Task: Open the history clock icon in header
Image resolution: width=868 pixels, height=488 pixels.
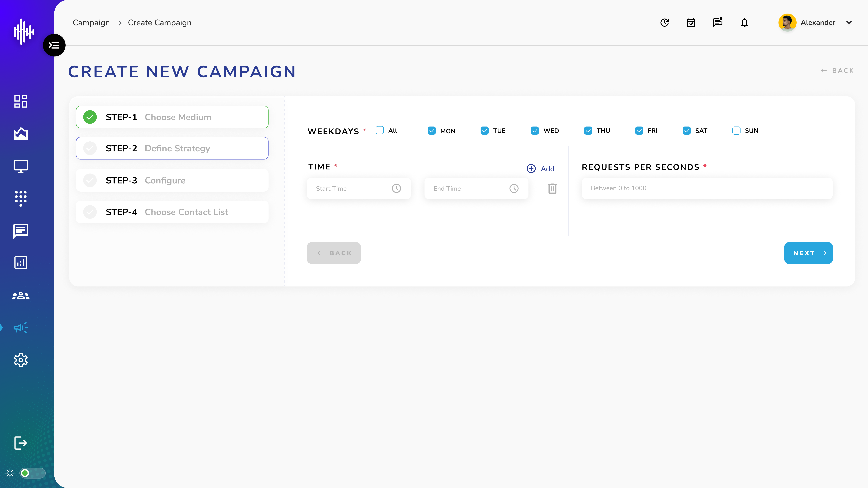Action: 664,23
